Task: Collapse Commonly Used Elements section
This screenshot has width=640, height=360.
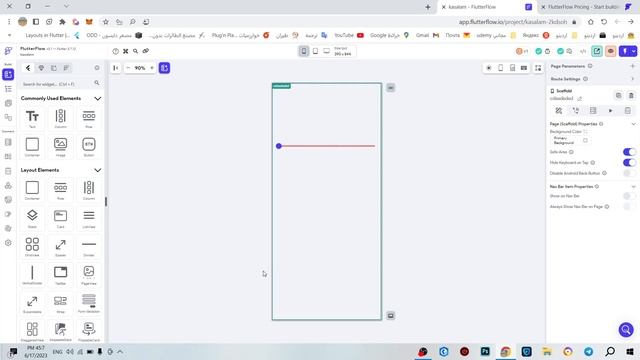Action: tap(98, 98)
